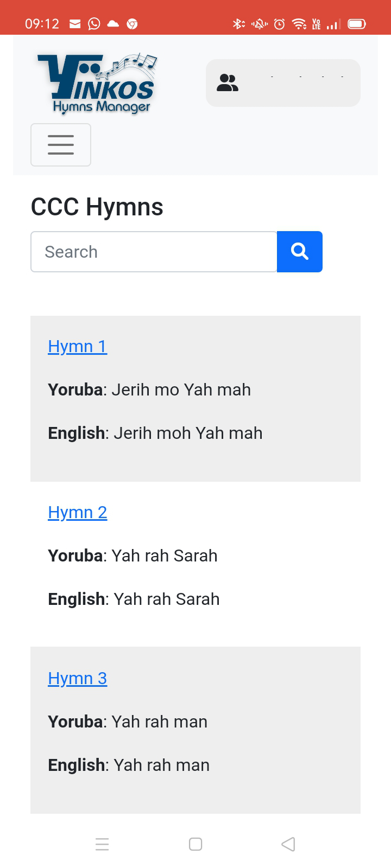
Task: Tap the cloud notification icon
Action: [113, 24]
